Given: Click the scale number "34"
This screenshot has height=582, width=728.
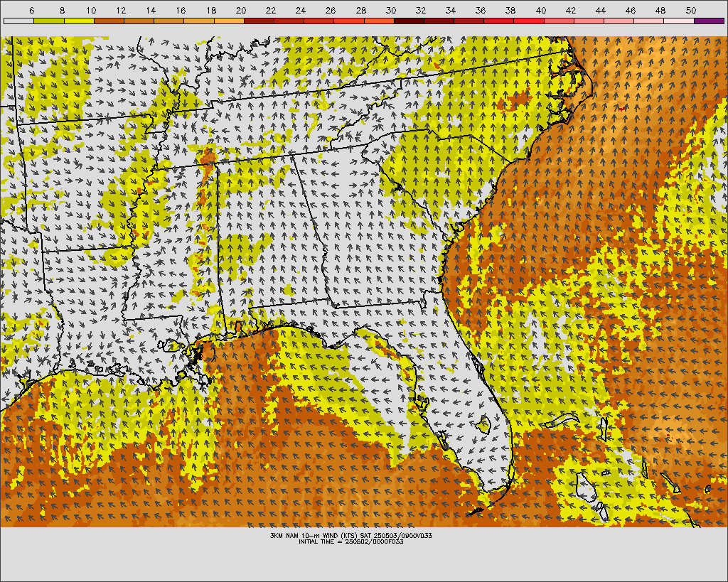Looking at the screenshot, I should [x=451, y=10].
